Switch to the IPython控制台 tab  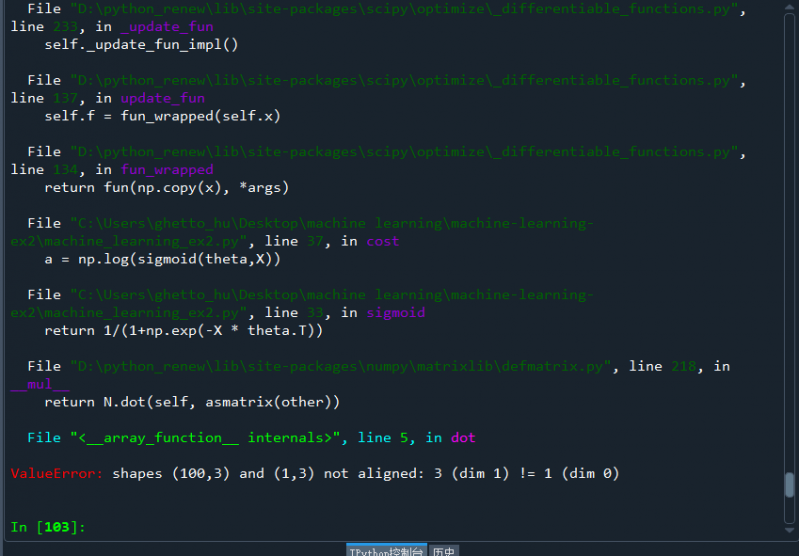pos(386,550)
